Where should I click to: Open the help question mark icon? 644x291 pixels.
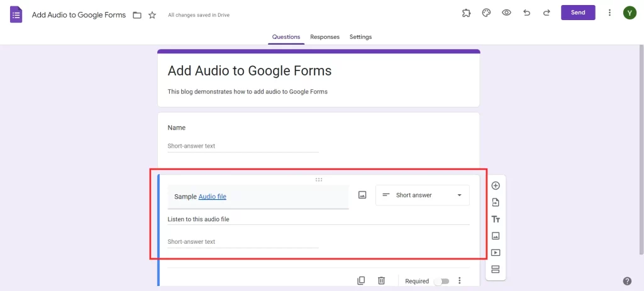click(627, 281)
